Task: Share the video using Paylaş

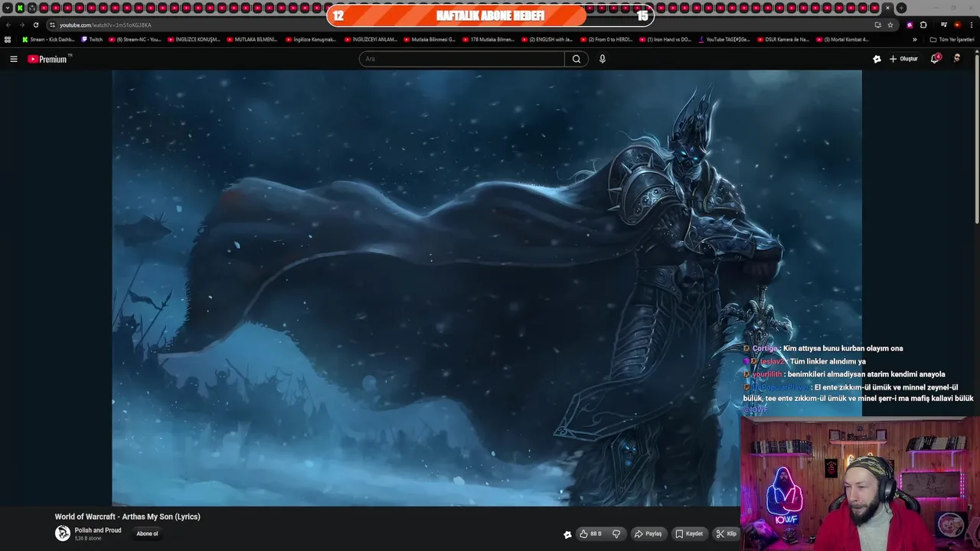Action: coord(648,534)
